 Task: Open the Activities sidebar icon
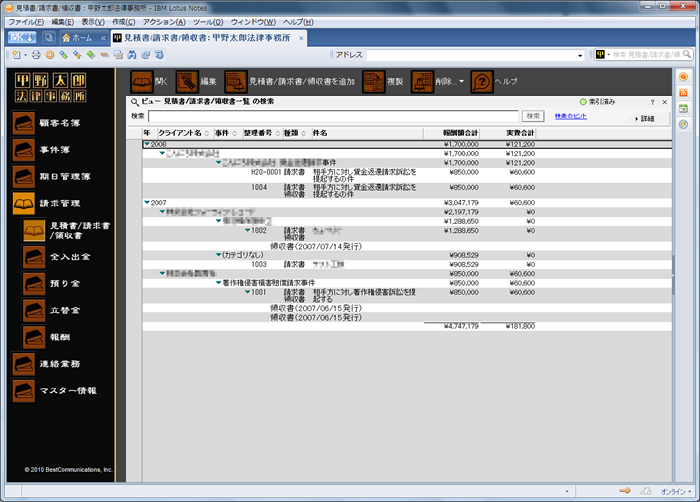click(683, 124)
